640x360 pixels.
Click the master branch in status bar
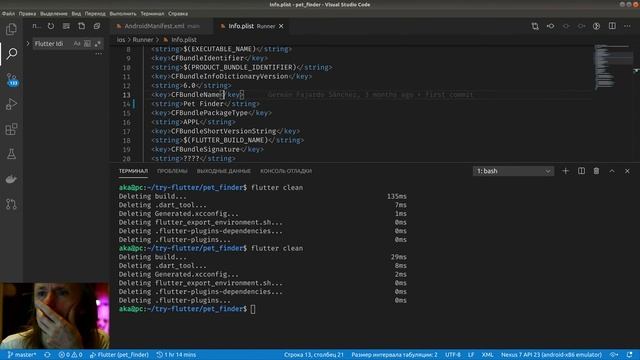pos(22,355)
